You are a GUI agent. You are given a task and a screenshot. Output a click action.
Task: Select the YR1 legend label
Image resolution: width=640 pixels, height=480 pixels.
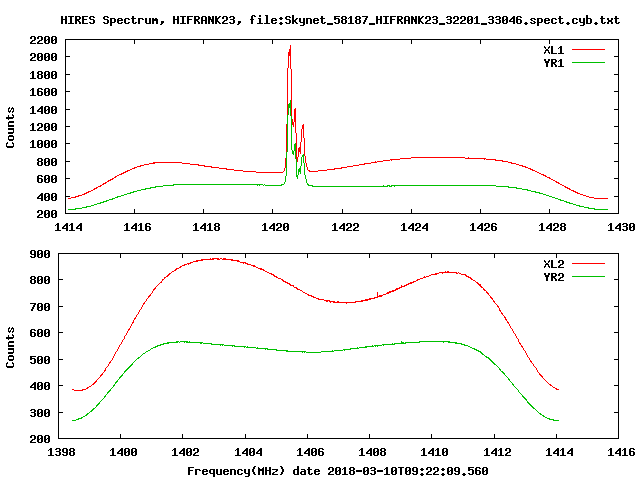(x=553, y=63)
